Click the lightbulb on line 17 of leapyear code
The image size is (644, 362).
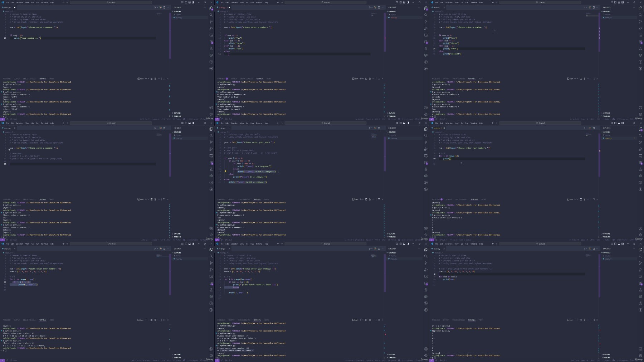pos(225,172)
